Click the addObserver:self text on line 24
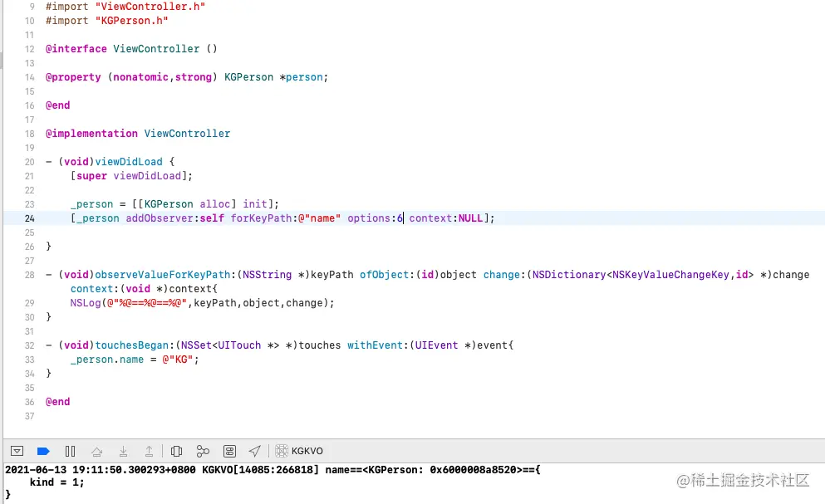The image size is (825, 504). pos(174,218)
